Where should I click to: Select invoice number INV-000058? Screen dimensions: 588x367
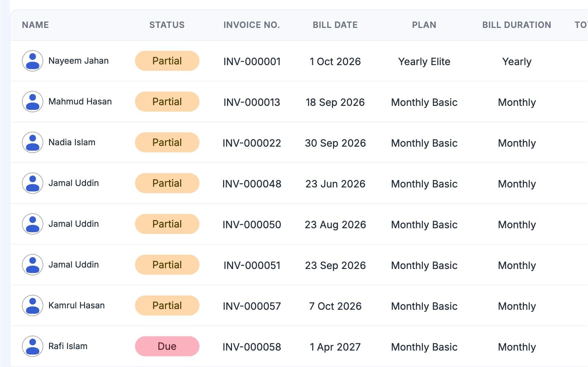252,347
